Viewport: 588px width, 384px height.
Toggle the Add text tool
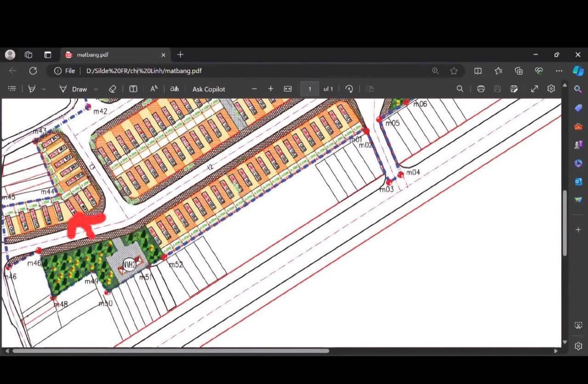coord(133,89)
